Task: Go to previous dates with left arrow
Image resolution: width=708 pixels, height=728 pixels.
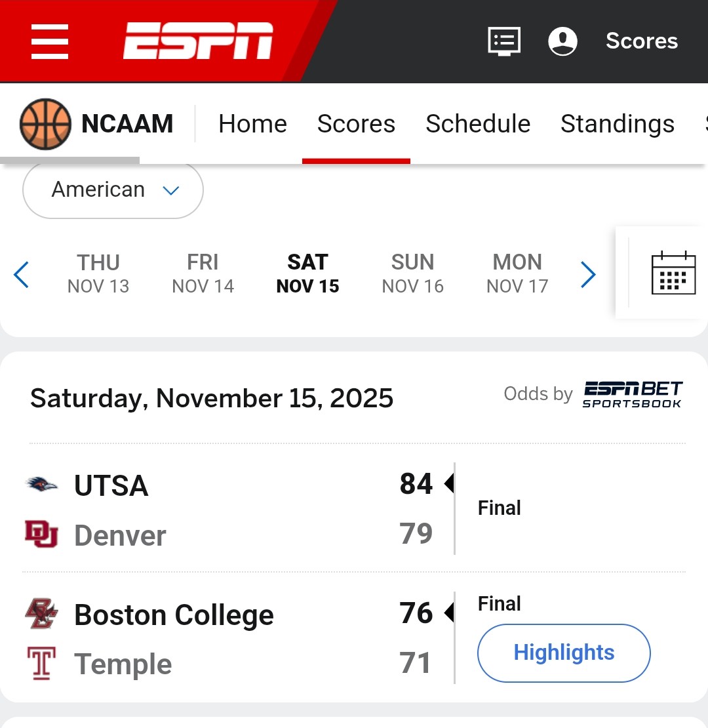Action: [x=22, y=274]
